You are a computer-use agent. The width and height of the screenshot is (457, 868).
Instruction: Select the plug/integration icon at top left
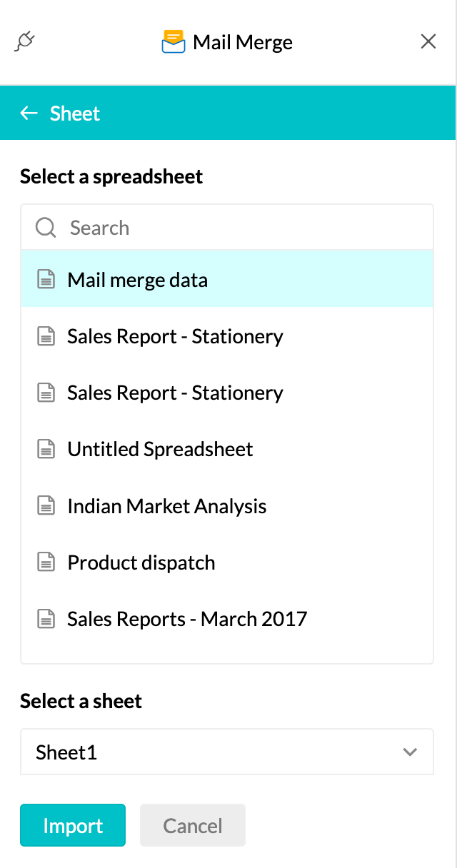25,41
